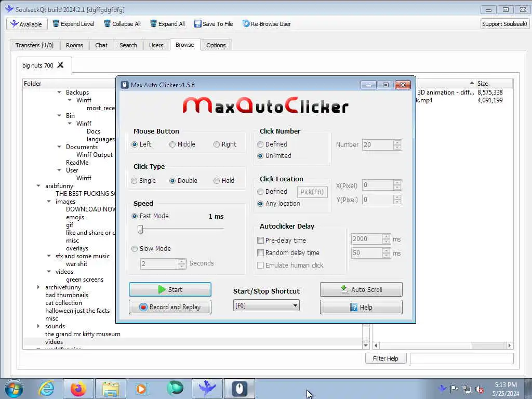Open Windows Explorer from the taskbar
The height and width of the screenshot is (399, 532).
(111, 389)
